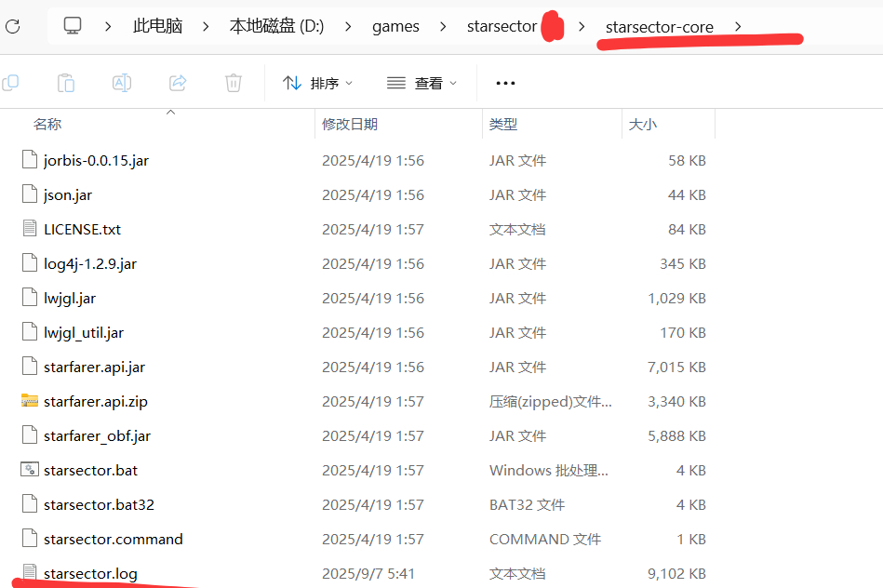The height and width of the screenshot is (588, 883).
Task: Navigate to 此电脑 in the address bar
Action: point(157,26)
